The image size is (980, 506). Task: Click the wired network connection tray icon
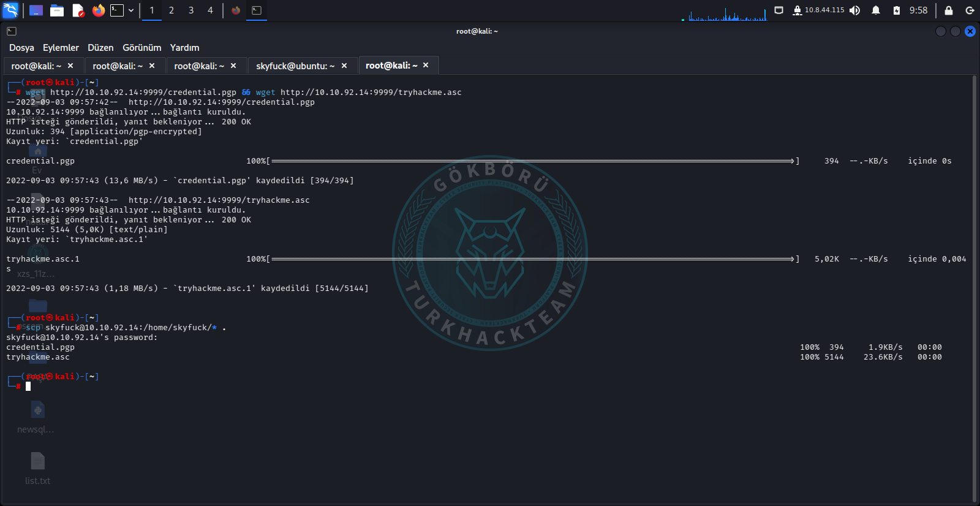pos(779,10)
